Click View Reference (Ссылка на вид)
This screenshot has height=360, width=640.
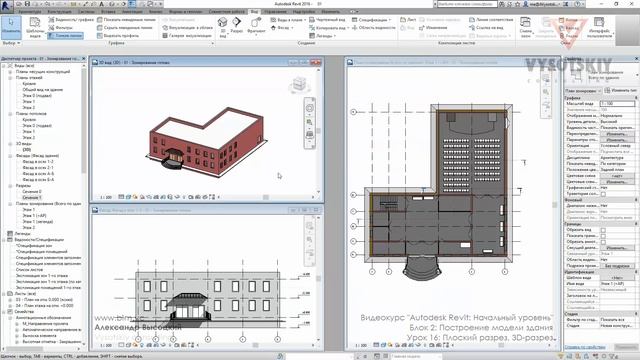tap(486, 28)
